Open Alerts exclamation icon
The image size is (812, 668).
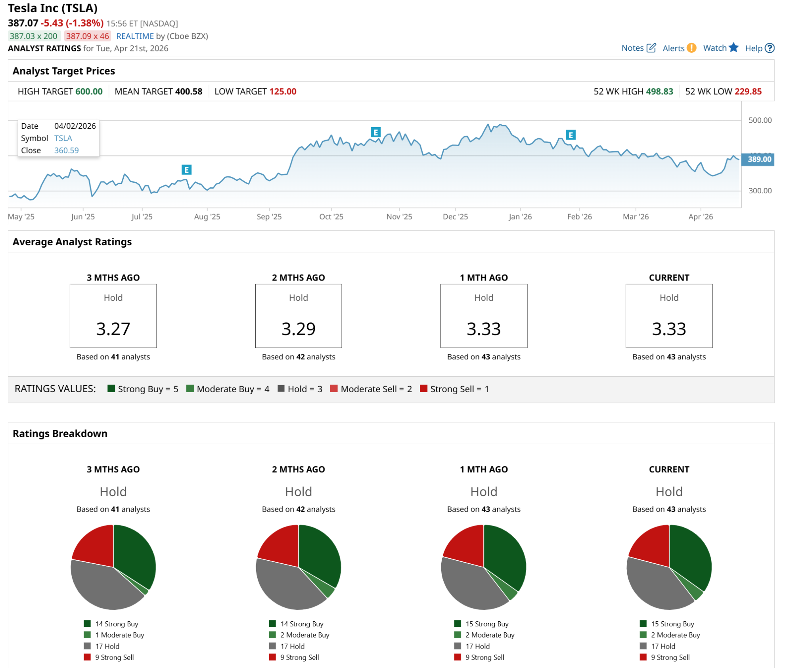tap(691, 48)
